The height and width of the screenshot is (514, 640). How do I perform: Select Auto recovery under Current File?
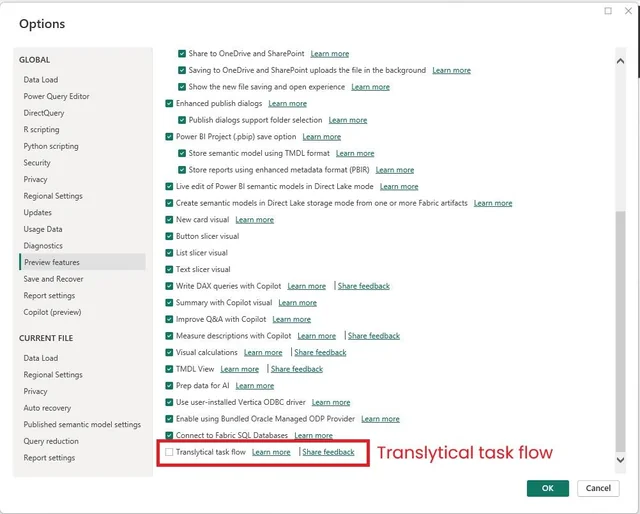[47, 408]
